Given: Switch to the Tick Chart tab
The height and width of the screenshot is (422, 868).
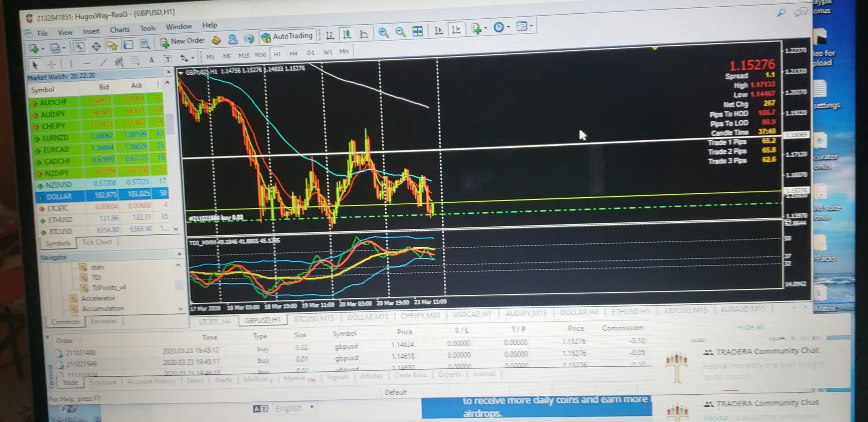Looking at the screenshot, I should (x=97, y=242).
